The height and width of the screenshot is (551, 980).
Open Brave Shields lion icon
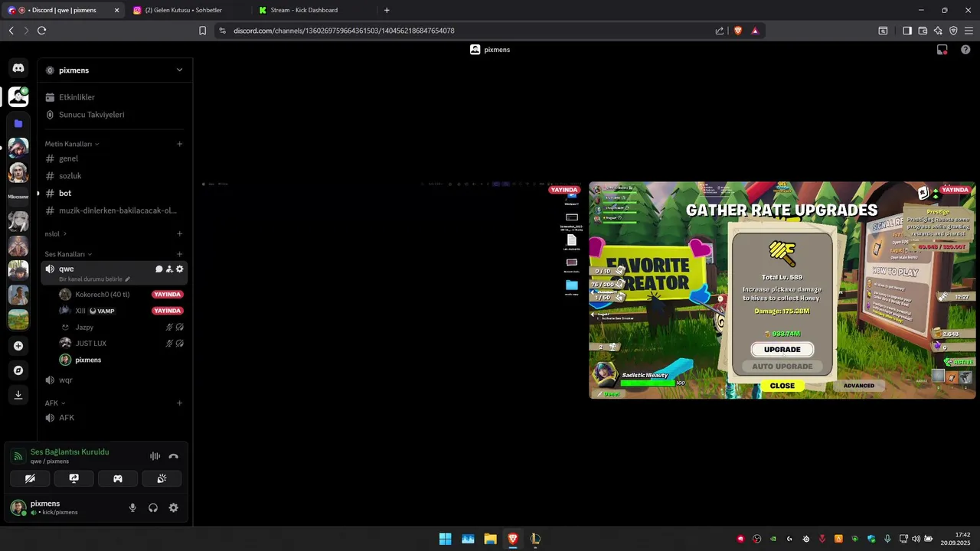[737, 31]
